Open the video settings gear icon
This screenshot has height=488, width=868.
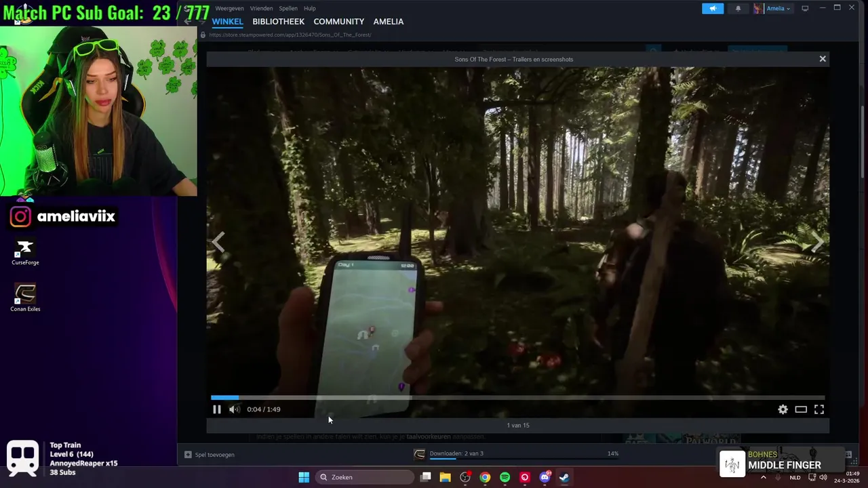tap(783, 409)
